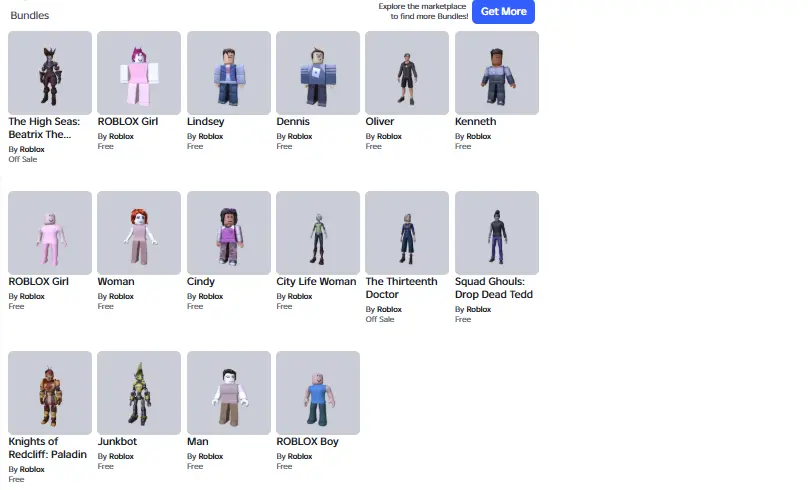Open Roblox creator link under Oliver

click(x=389, y=137)
